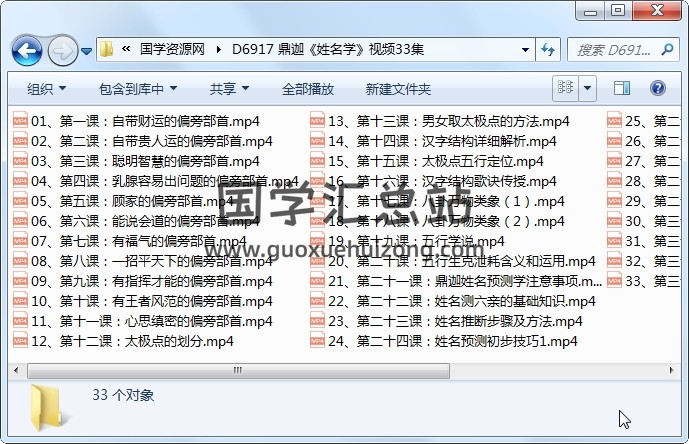Expand the arrow after 国学资源网 breadcrumb

(x=218, y=50)
